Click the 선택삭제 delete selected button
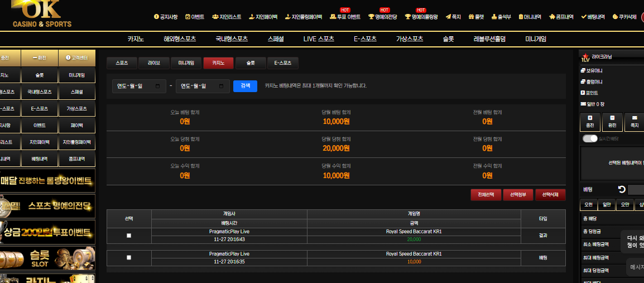 (x=550, y=195)
